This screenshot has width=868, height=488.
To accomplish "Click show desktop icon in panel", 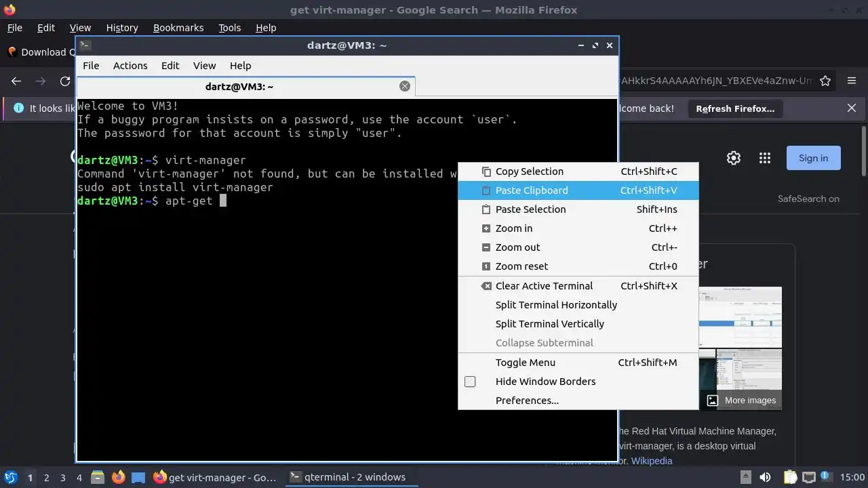I will tap(138, 477).
